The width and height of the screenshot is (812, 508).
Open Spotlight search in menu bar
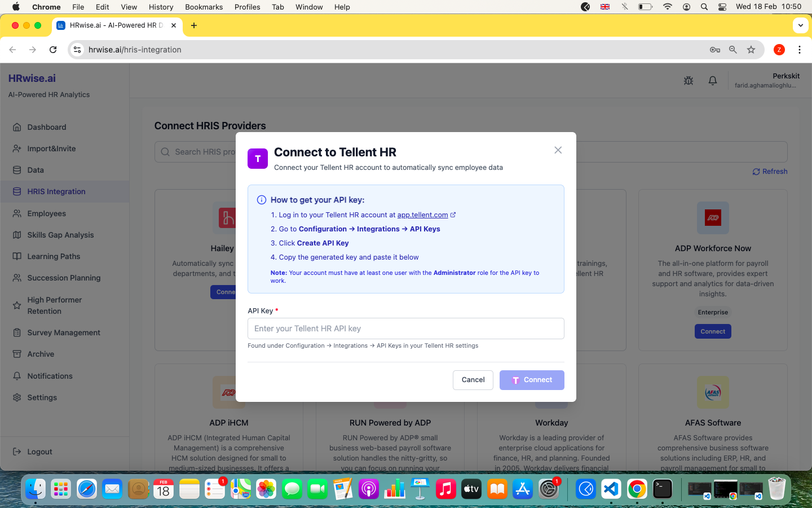click(704, 7)
